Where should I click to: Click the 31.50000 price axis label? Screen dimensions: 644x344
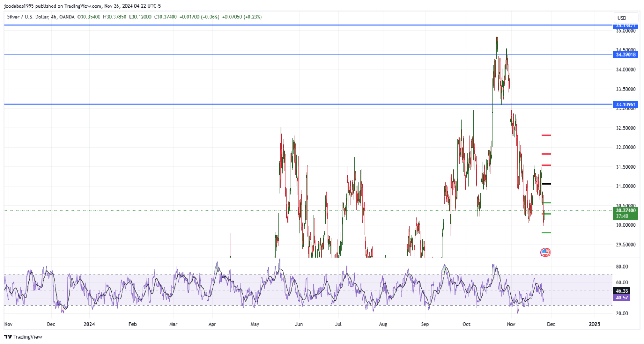626,167
